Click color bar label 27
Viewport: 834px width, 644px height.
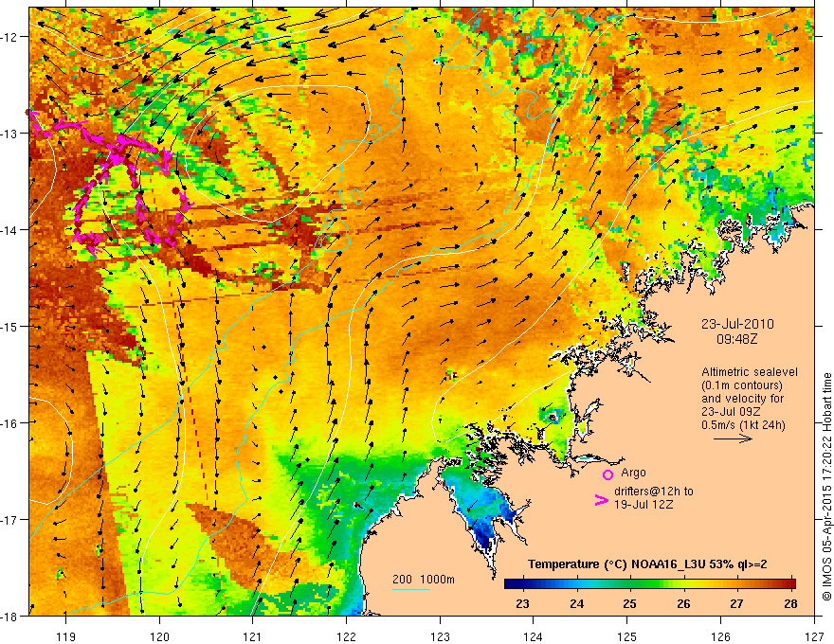[x=736, y=603]
